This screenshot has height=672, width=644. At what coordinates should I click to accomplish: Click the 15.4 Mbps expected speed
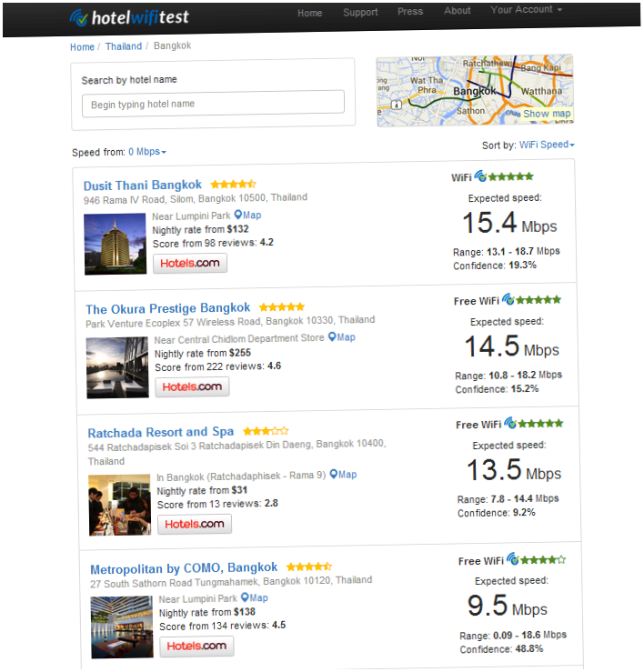[x=509, y=224]
